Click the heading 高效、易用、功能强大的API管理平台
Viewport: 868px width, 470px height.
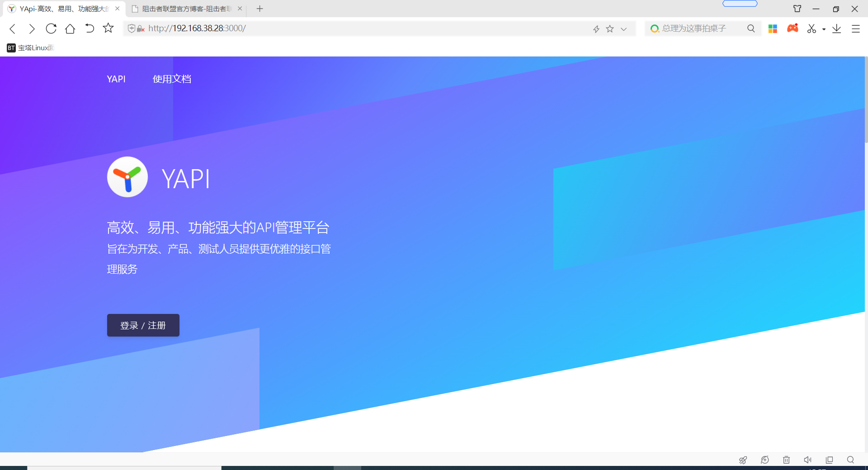[x=218, y=228]
